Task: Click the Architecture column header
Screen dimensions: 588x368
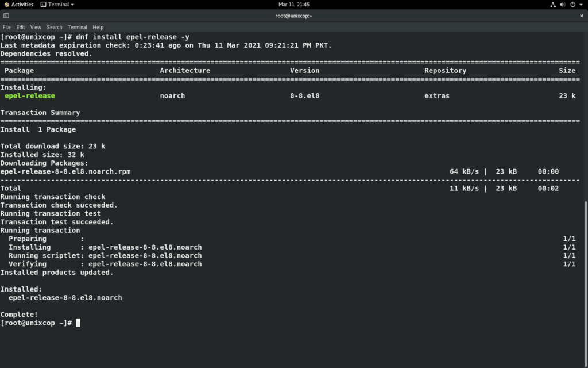Action: tap(185, 71)
